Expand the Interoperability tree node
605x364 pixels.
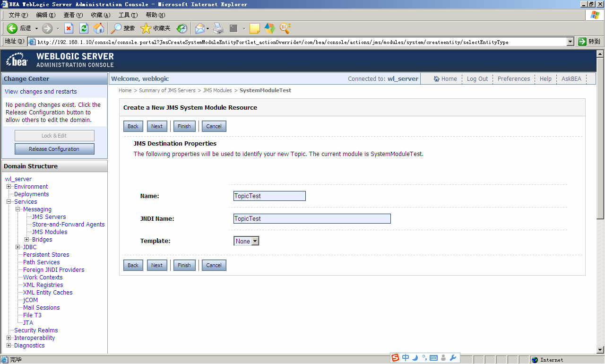[x=9, y=338]
